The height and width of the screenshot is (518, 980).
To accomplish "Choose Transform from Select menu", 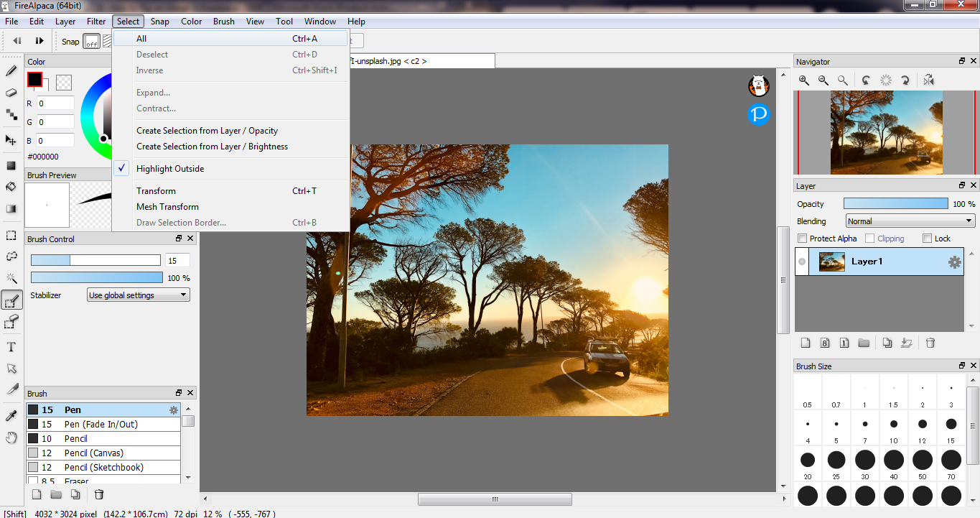I will point(231,191).
